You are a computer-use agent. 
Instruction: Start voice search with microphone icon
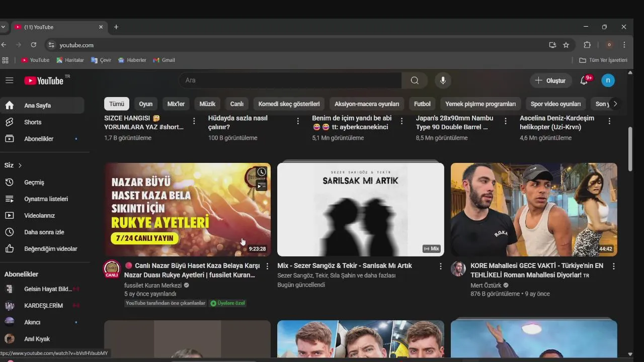(x=443, y=80)
